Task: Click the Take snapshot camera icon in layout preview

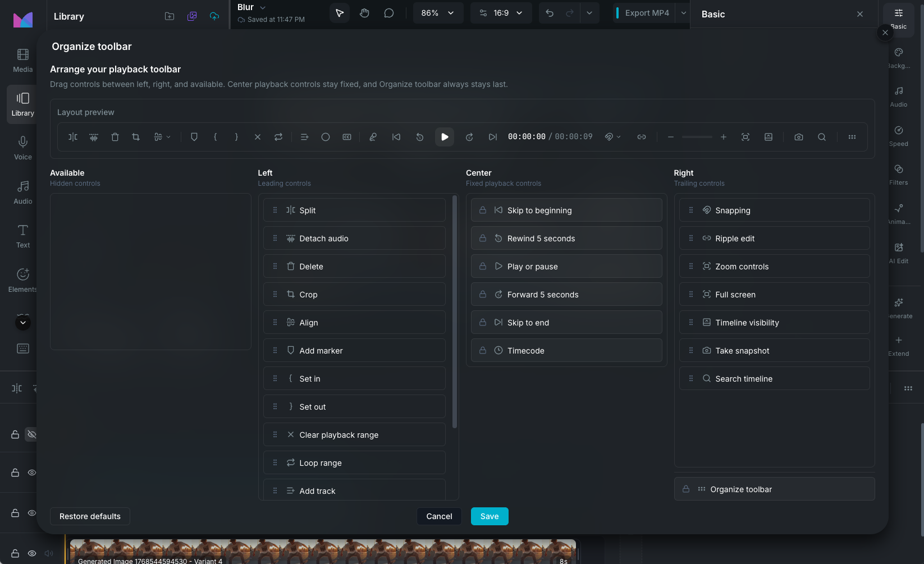Action: tap(798, 136)
